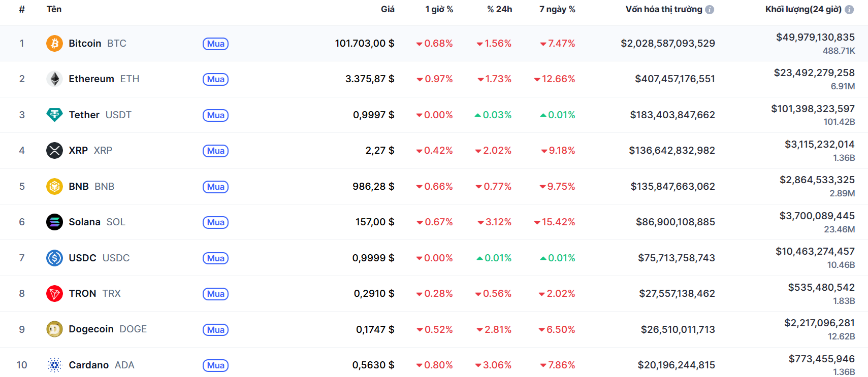868x377 pixels.
Task: Click the BNB logo icon
Action: pos(54,187)
